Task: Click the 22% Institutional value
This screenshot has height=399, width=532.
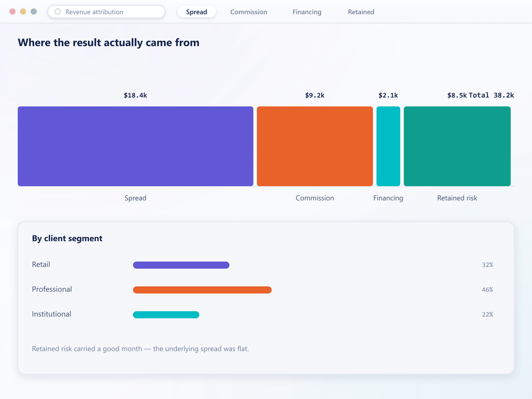Action: pyautogui.click(x=488, y=314)
